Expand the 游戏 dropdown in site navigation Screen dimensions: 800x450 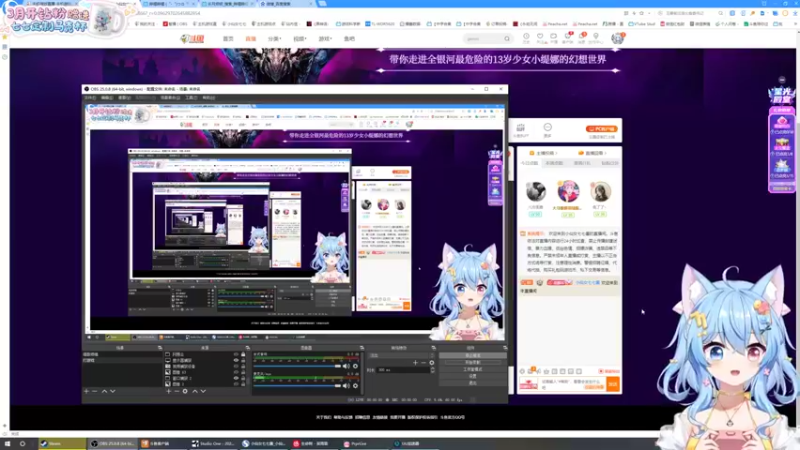325,39
